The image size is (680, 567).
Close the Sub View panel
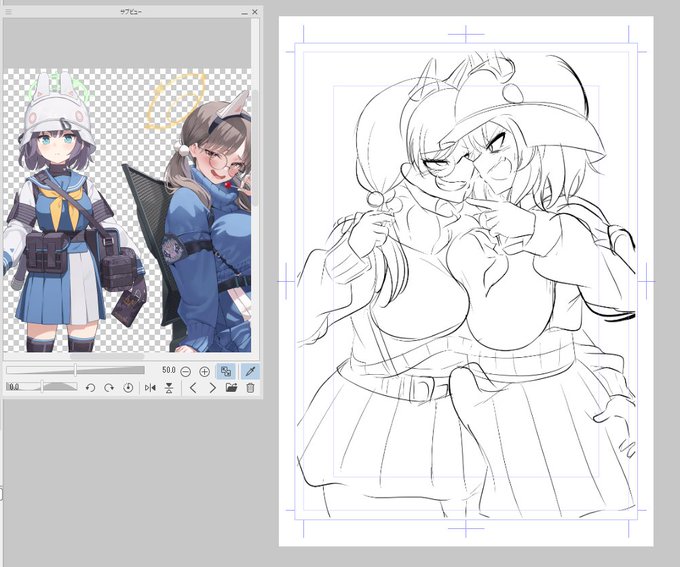click(255, 12)
